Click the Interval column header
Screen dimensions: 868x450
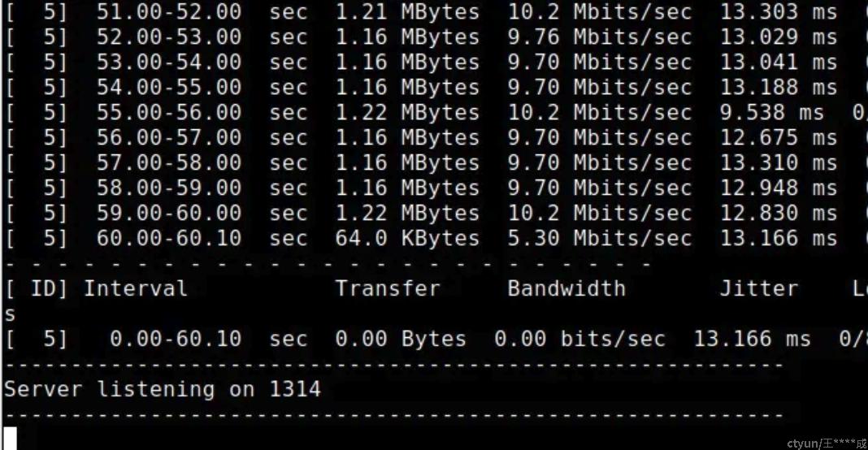[137, 288]
